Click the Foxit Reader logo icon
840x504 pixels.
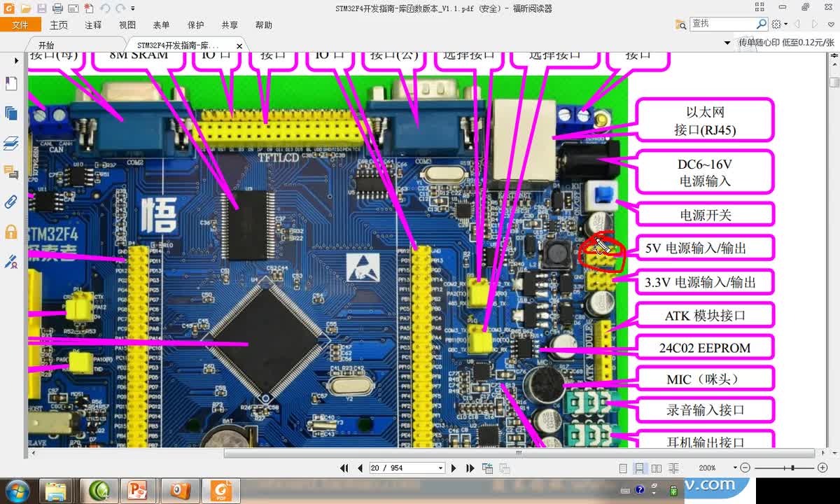(x=8, y=8)
